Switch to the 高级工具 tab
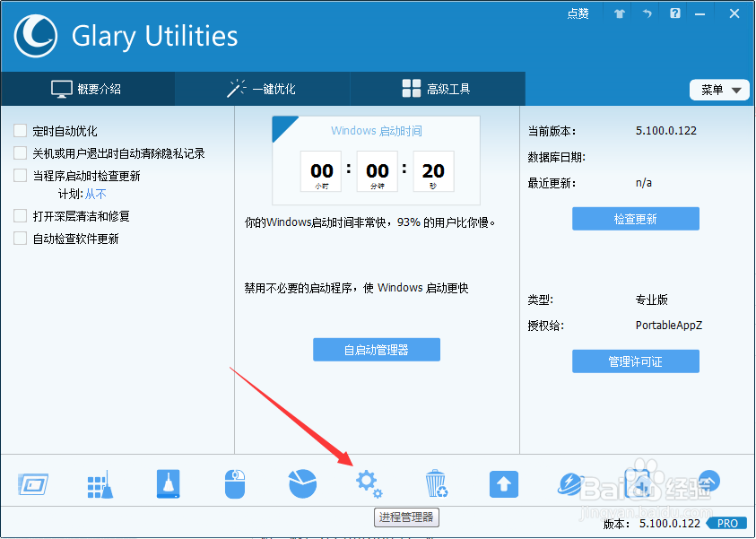This screenshot has height=539, width=756. click(x=438, y=89)
